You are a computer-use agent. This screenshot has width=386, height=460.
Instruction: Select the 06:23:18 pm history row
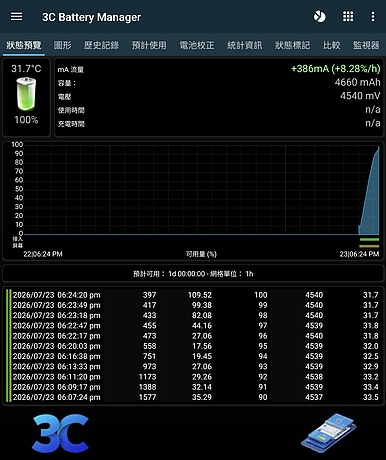(x=193, y=315)
